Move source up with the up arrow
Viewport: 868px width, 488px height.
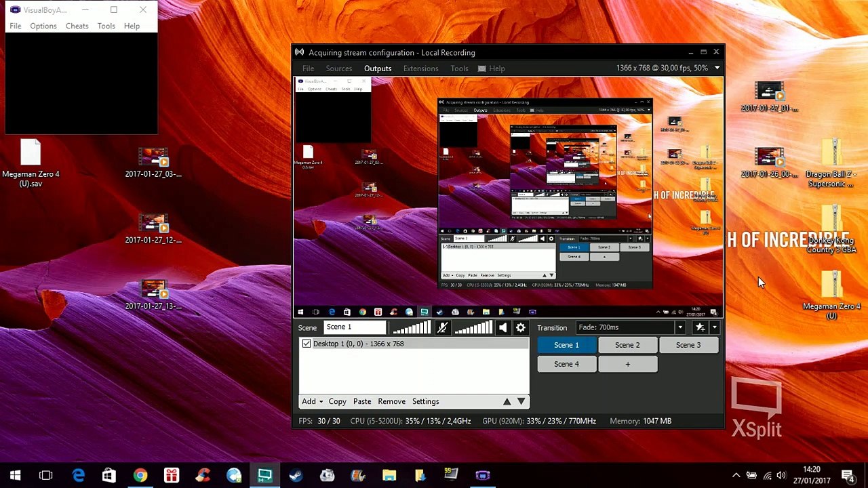507,401
